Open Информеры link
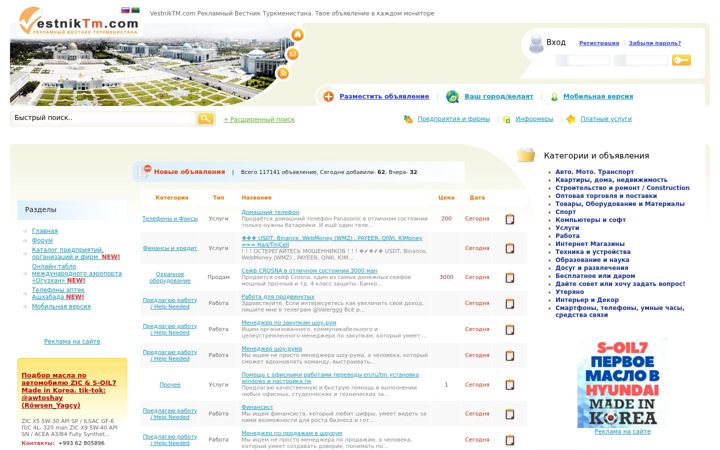This screenshot has height=450, width=720. pyautogui.click(x=534, y=119)
